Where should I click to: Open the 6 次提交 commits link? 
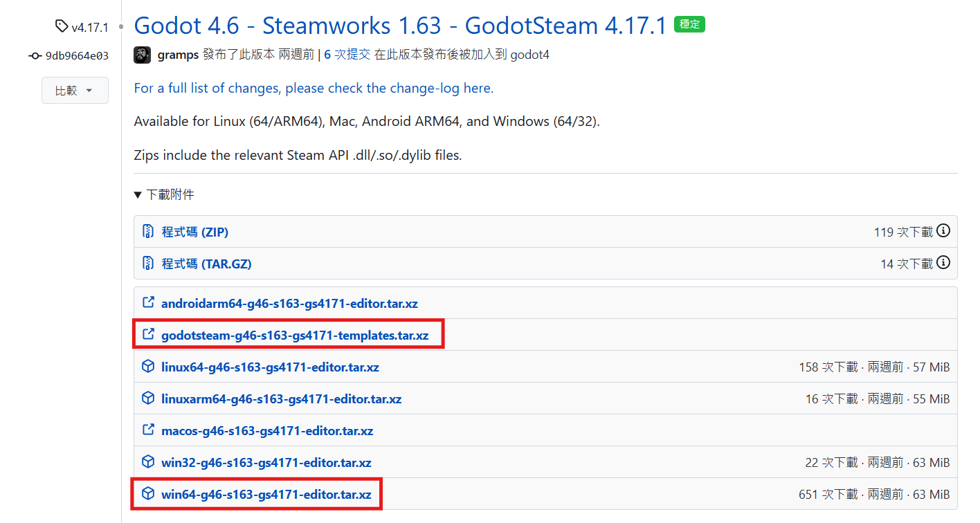point(347,55)
